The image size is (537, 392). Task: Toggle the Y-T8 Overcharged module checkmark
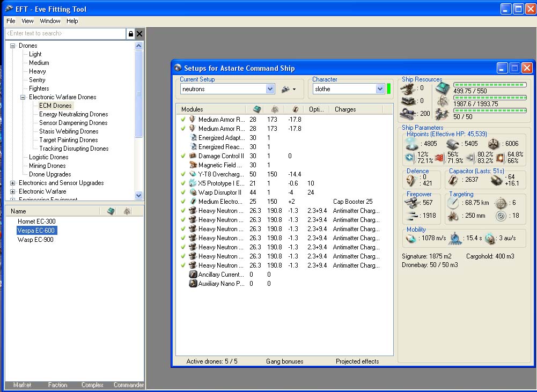click(x=183, y=174)
